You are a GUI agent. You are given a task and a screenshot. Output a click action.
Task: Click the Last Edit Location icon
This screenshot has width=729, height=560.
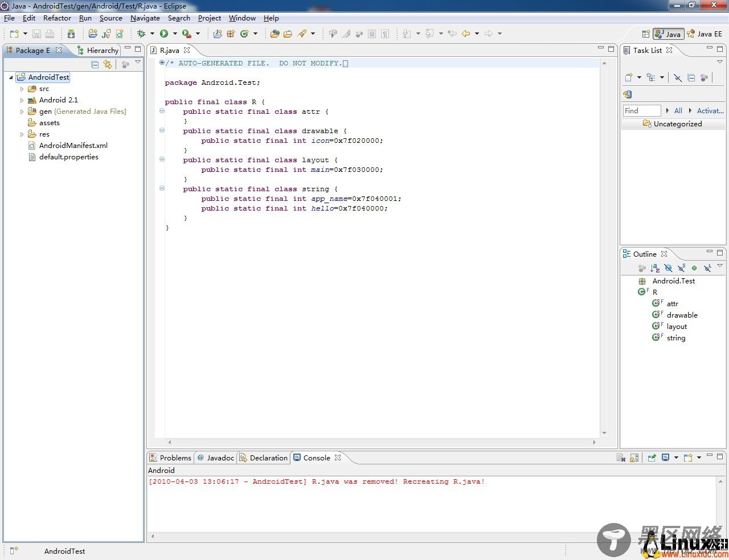[x=452, y=34]
